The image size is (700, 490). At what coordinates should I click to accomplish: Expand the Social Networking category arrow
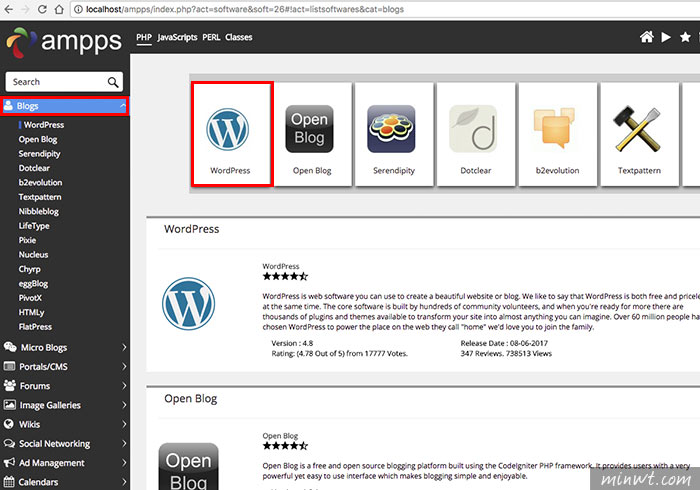point(124,443)
